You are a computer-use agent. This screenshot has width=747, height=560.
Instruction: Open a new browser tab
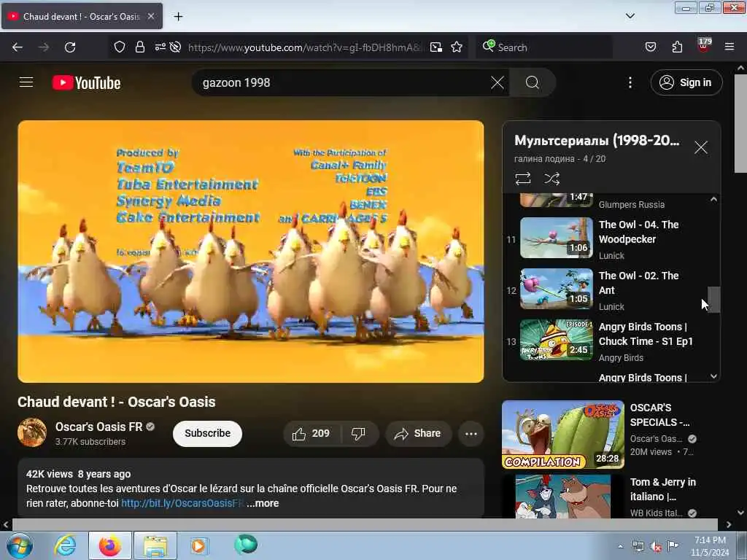click(x=178, y=16)
